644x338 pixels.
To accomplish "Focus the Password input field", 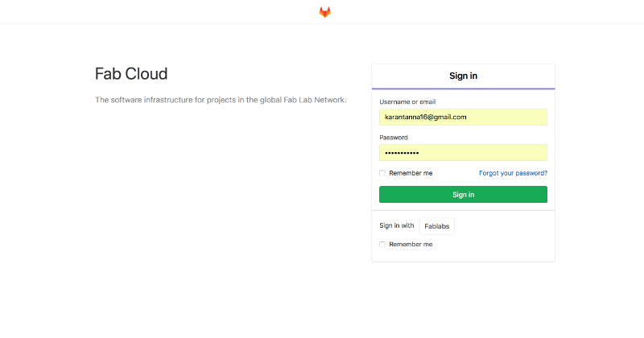I will [x=464, y=153].
